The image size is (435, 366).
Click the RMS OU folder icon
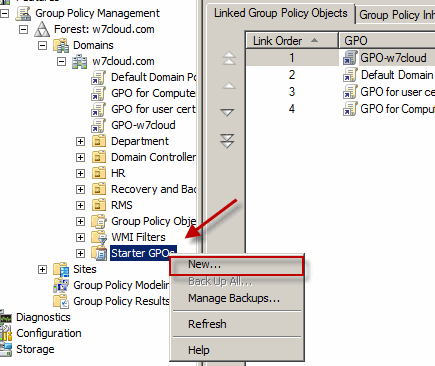pyautogui.click(x=99, y=205)
